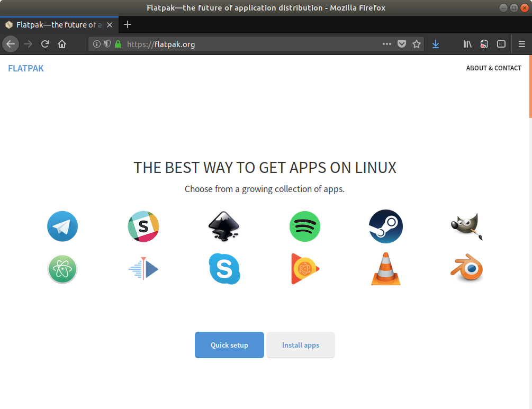Viewport: 532px width, 409px height.
Task: Bookmark this page with the star
Action: (x=417, y=44)
